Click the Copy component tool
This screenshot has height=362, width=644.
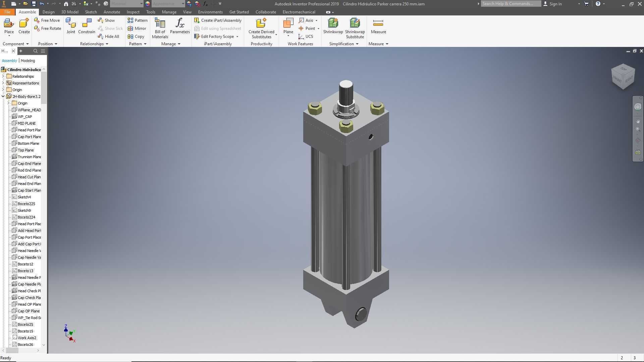point(136,37)
